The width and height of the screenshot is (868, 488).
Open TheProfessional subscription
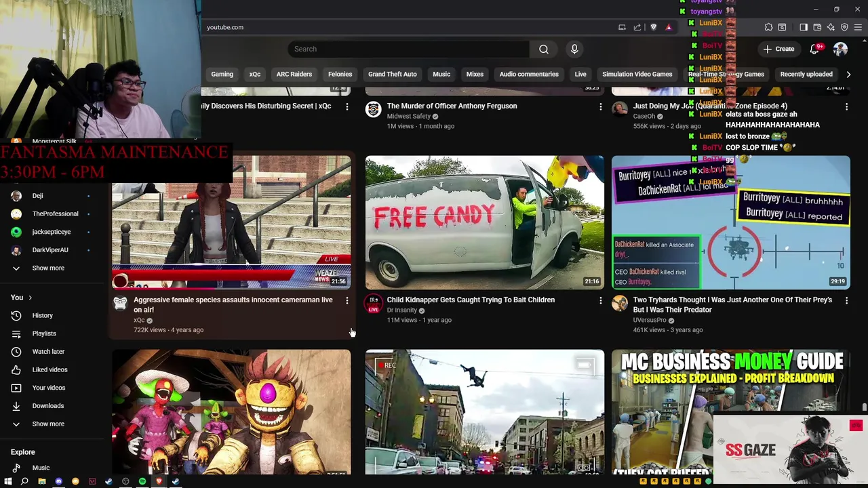[x=56, y=213]
